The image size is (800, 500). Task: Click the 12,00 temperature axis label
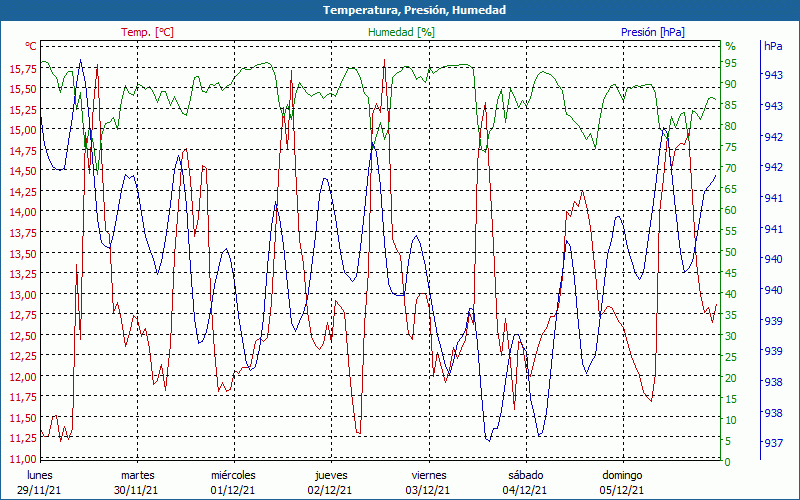[x=23, y=377]
